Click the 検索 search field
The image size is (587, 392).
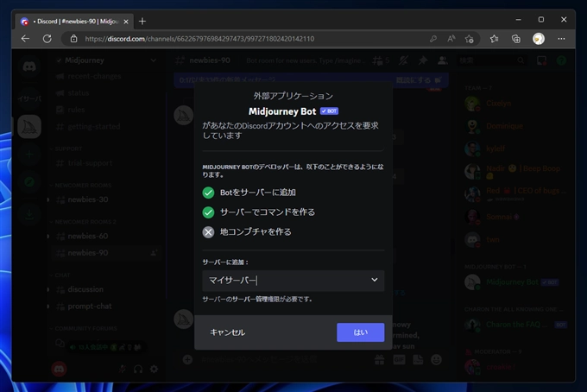[x=491, y=60]
